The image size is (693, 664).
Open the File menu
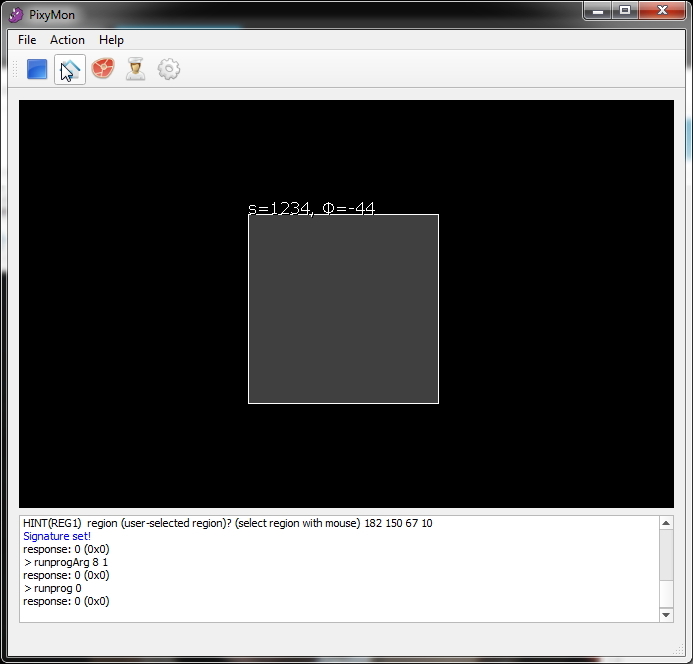(27, 40)
